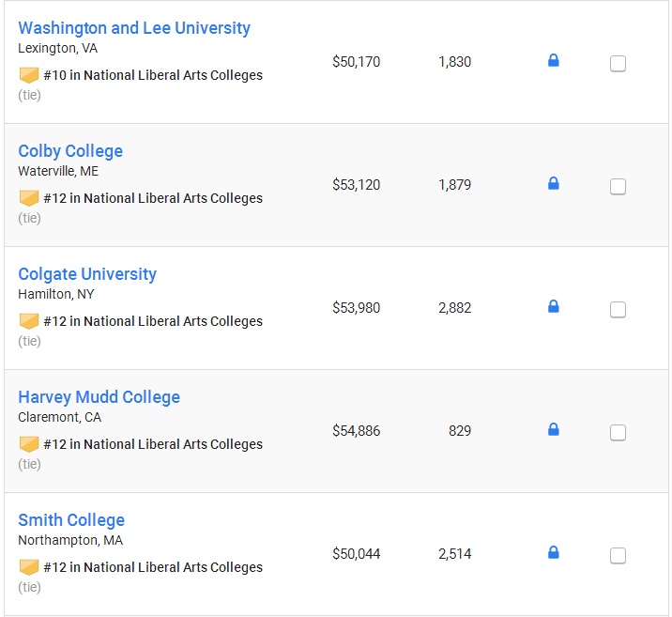Click the ranking badge icon under Harvey Mudd College
Viewport: 672px width, 617px height.
(29, 444)
